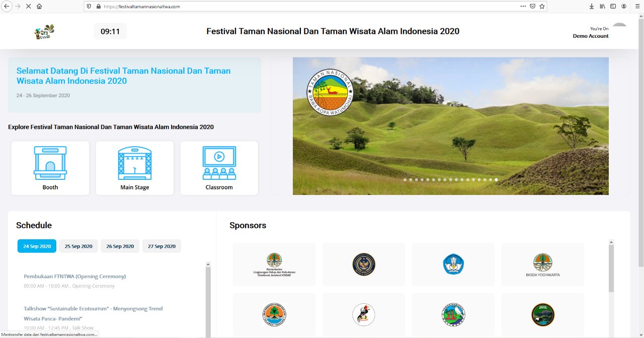
Task: Click the festival logo in header
Action: pos(45,32)
